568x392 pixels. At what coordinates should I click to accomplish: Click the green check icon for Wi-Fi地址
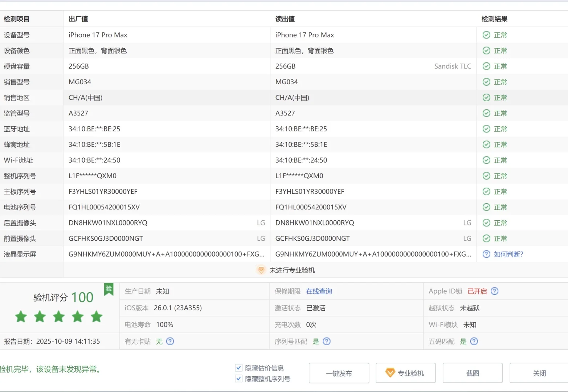(x=486, y=160)
